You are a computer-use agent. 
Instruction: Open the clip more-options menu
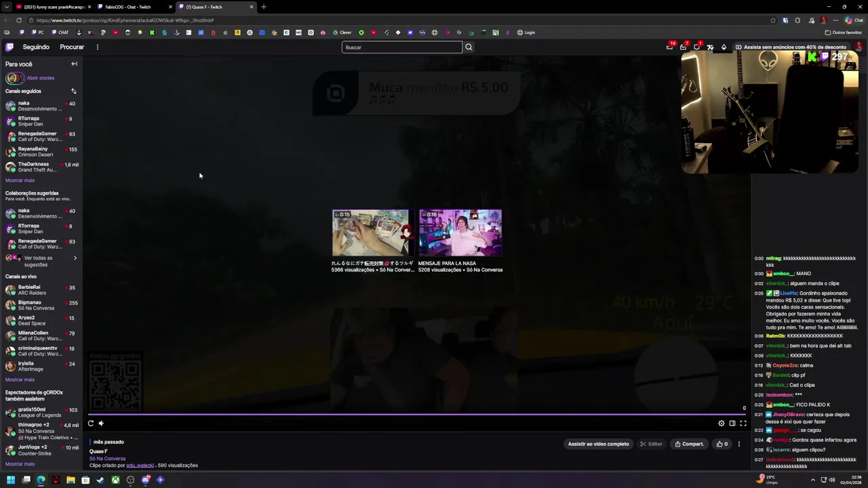point(739,444)
